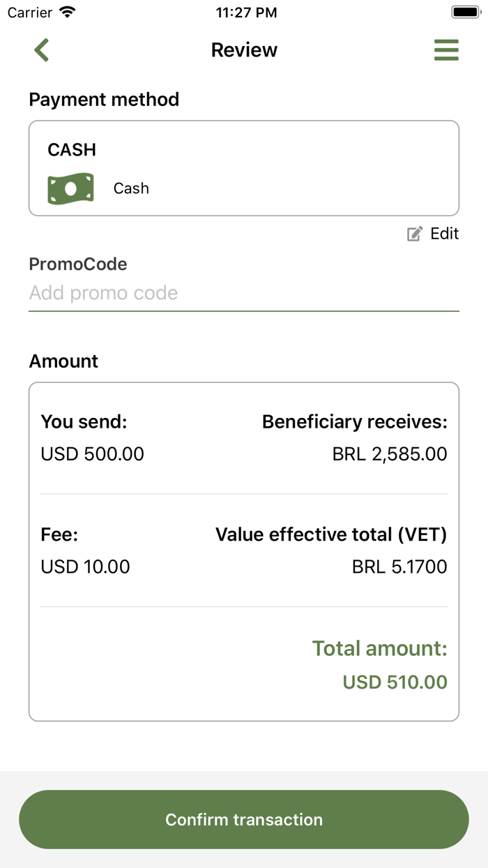Tap the BRL 5.1700 VET rate

(x=399, y=567)
